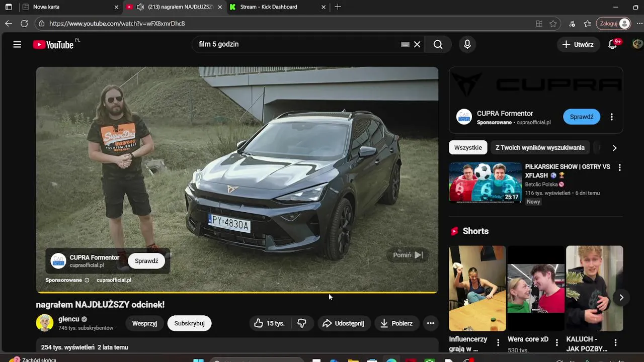Open the CUPRA banner ad image

536,84
